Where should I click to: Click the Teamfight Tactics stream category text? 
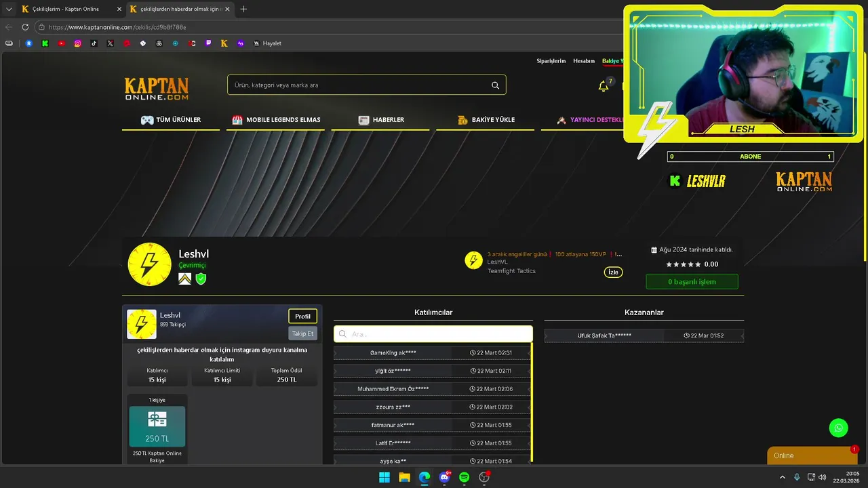[x=511, y=271]
